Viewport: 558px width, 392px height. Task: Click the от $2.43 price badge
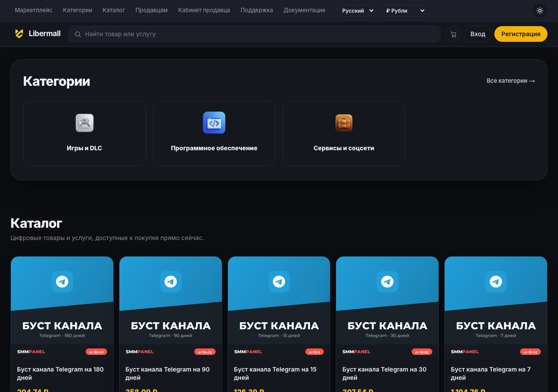(96, 352)
